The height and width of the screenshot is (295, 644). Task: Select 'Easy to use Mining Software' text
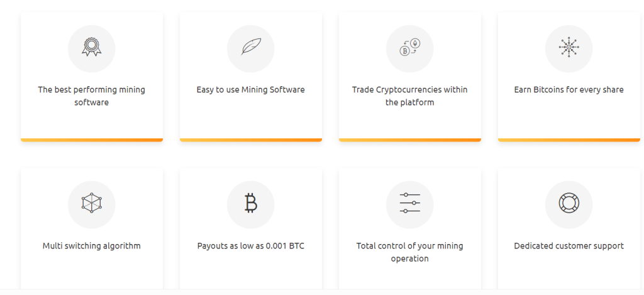click(250, 89)
